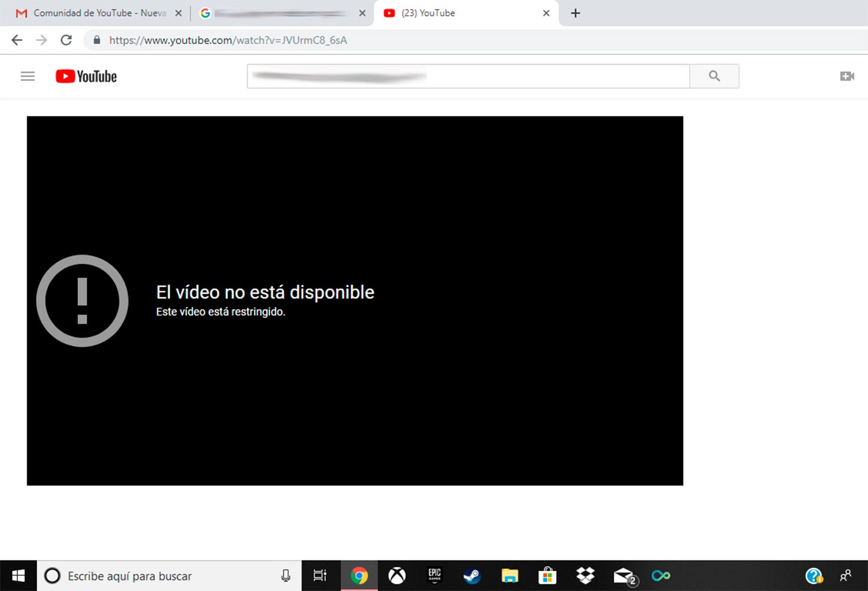Close the (23) YouTube tab
The width and height of the screenshot is (868, 591).
coord(546,13)
